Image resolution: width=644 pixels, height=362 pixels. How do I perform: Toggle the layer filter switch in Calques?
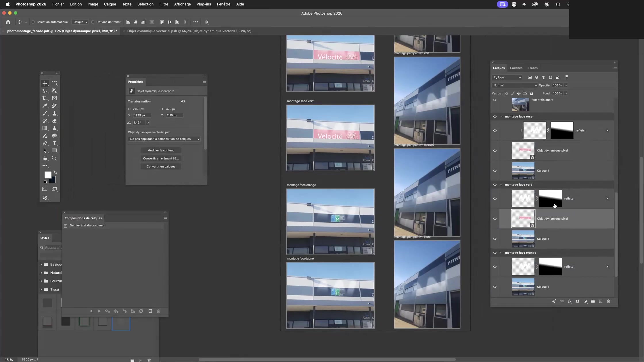(567, 77)
